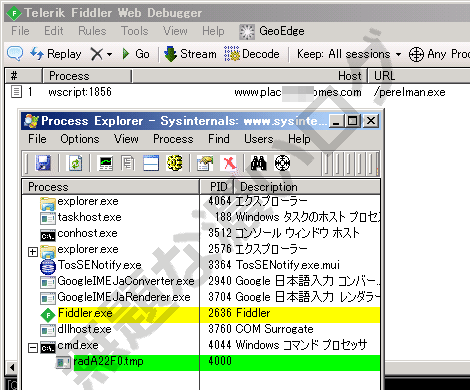This screenshot has height=390, width=470.
Task: Sort Fiddler sessions by Host column
Action: (250, 76)
